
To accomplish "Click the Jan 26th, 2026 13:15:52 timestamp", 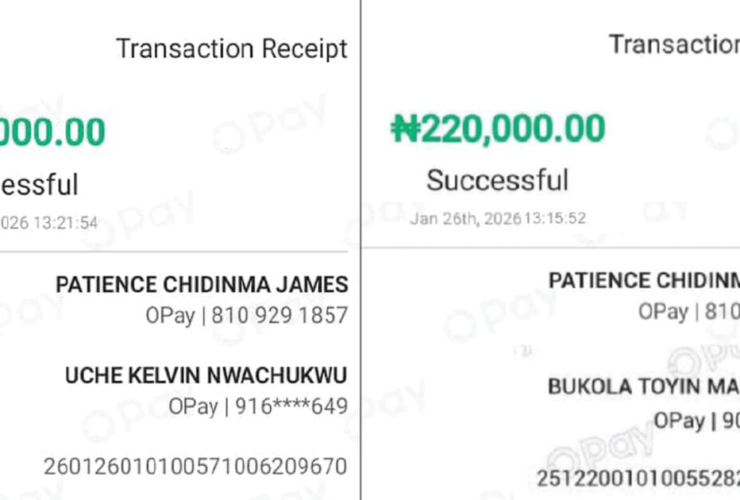I will click(497, 218).
